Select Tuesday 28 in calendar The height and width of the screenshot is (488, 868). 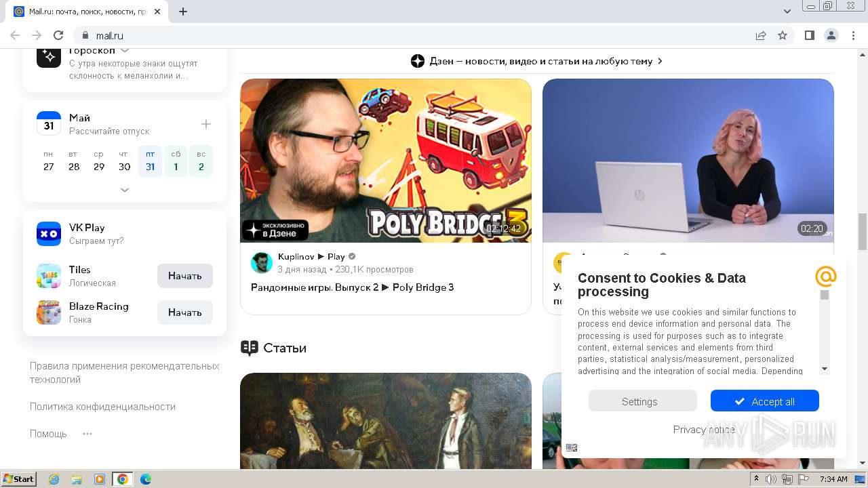[x=74, y=161]
